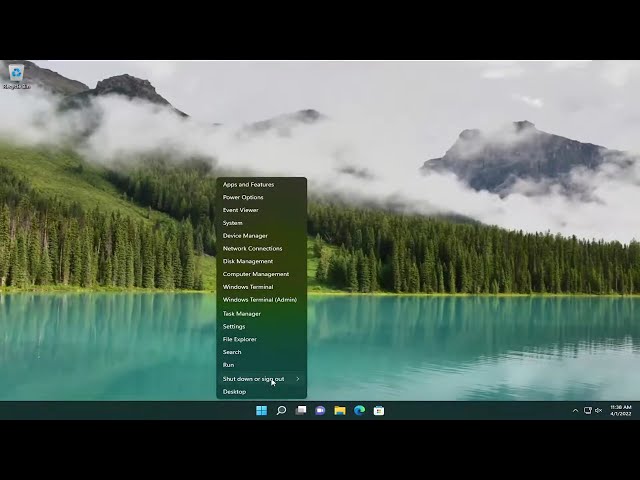Open taskbar Search magnifier icon
Image resolution: width=640 pixels, height=480 pixels.
281,411
